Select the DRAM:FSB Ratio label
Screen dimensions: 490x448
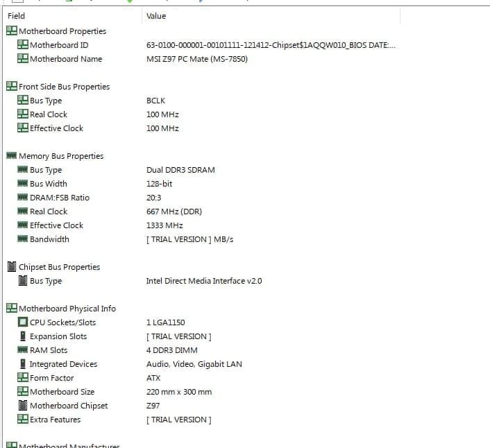60,198
